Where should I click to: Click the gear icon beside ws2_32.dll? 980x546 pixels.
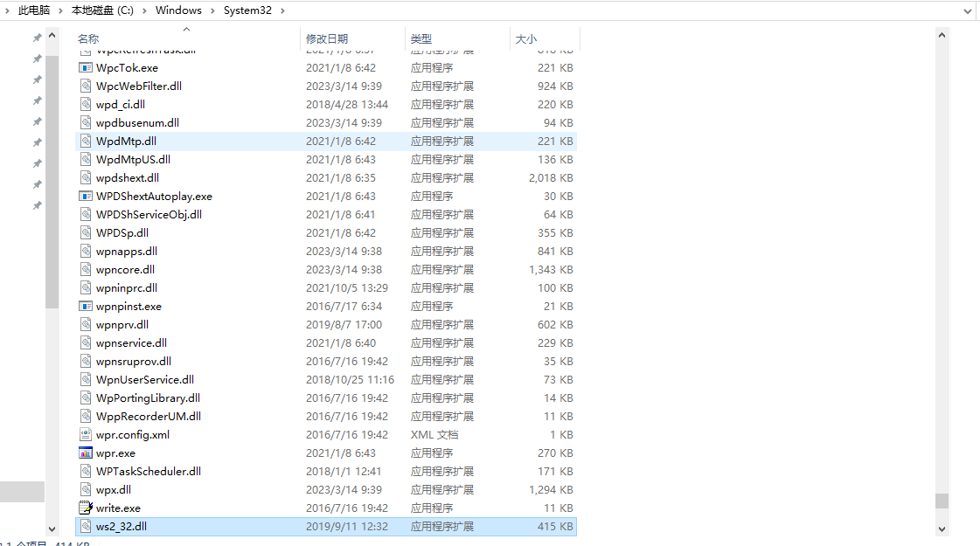point(85,526)
